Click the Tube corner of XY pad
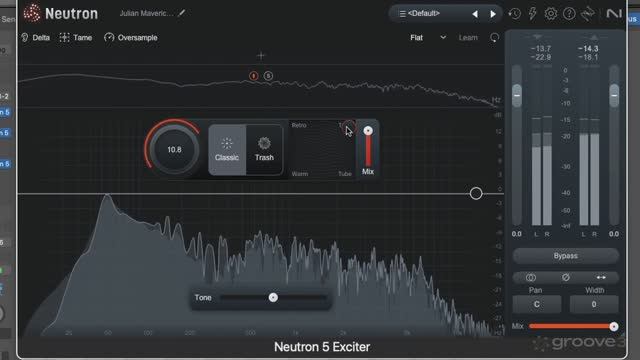640x360 pixels. click(x=345, y=174)
